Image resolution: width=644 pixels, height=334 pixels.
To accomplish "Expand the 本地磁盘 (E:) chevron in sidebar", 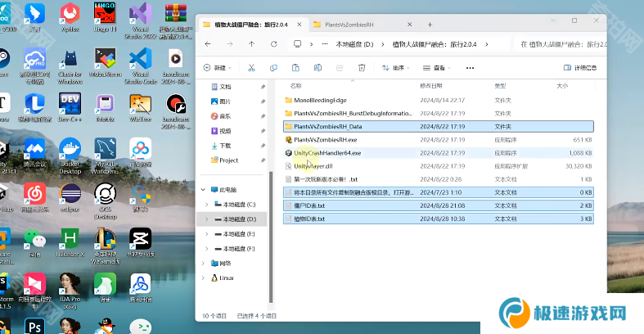I will click(206, 234).
